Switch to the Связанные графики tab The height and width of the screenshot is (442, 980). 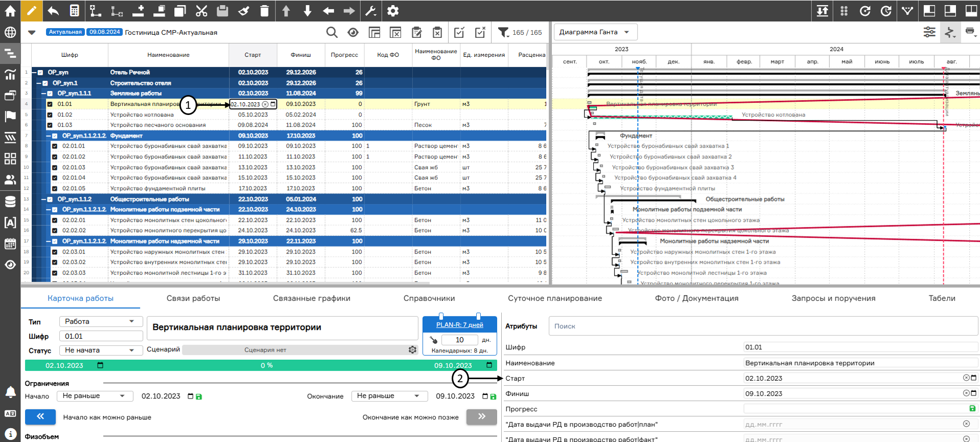tap(312, 298)
